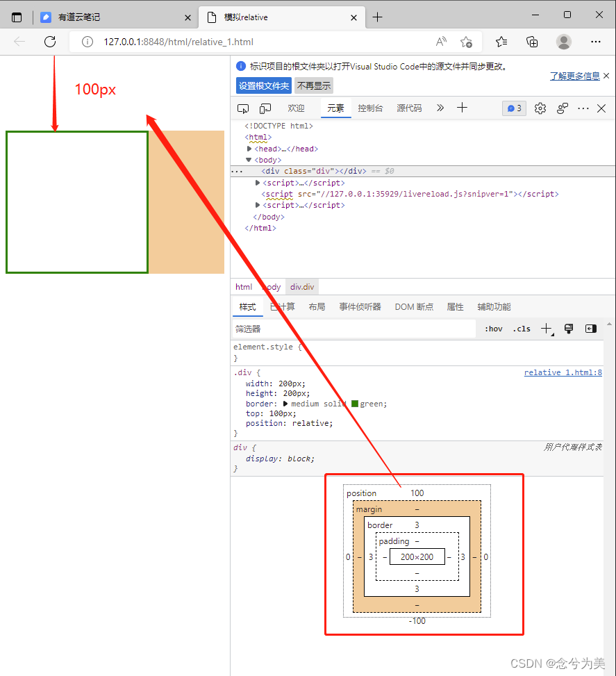
Task: Switch to the 辅助功能 tab
Action: click(x=494, y=307)
